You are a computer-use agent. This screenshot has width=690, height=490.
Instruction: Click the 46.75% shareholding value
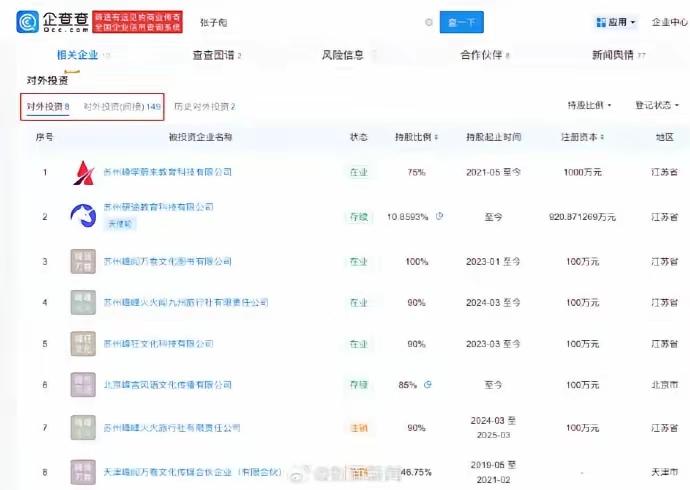point(416,472)
